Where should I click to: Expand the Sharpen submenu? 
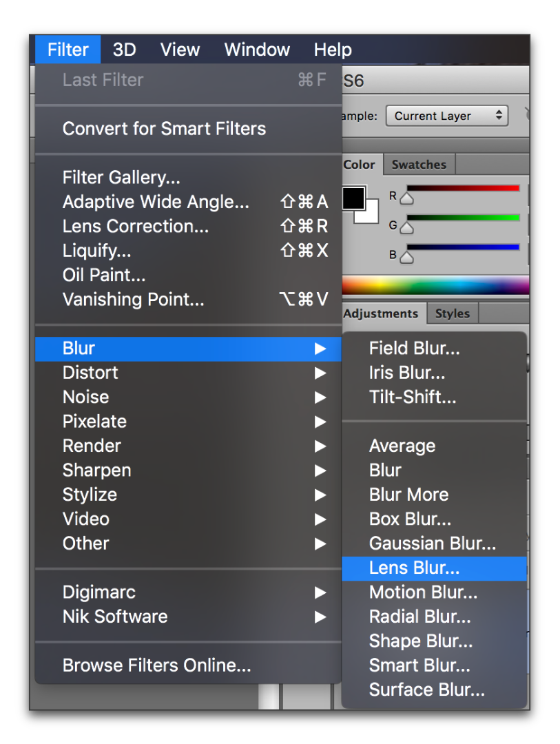(96, 471)
